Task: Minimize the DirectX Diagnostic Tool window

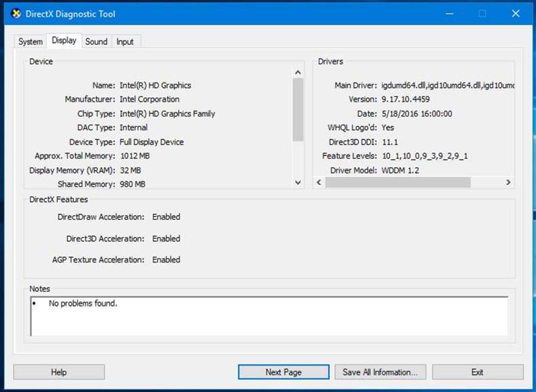Action: (x=449, y=14)
